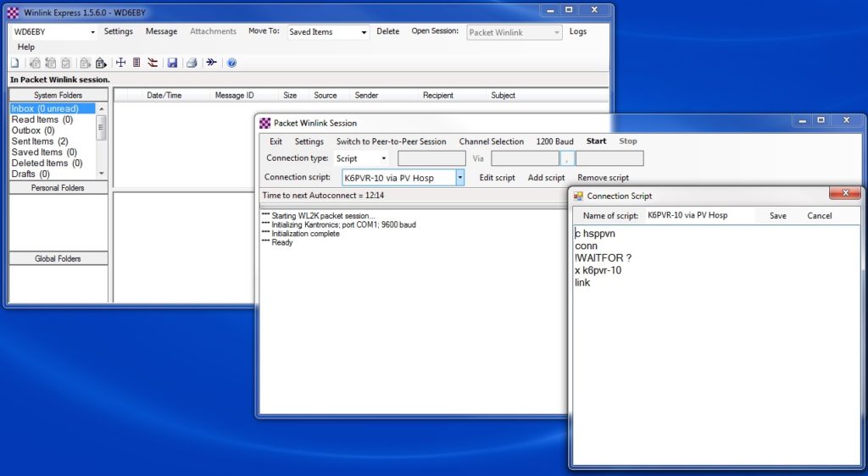This screenshot has width=868, height=476.
Task: Click the dark envelope with arrow icon
Action: (101, 63)
